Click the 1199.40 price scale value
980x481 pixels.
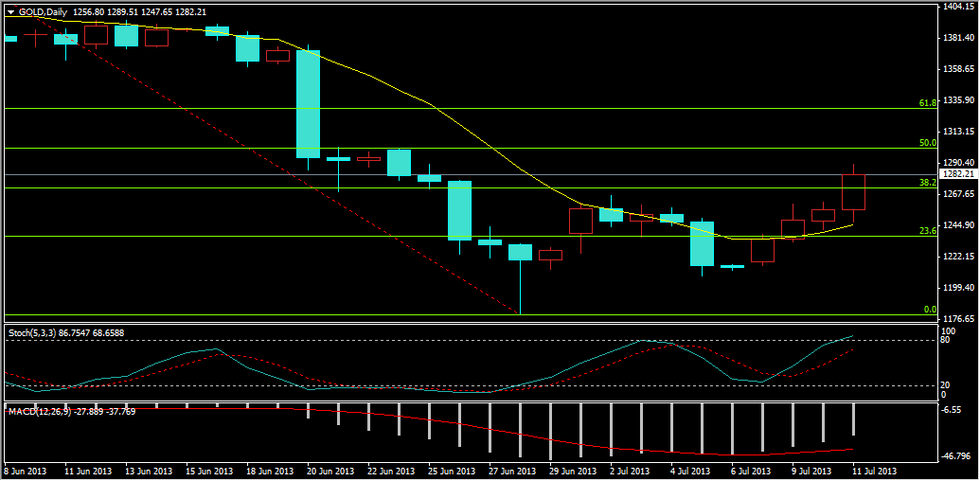pyautogui.click(x=957, y=287)
